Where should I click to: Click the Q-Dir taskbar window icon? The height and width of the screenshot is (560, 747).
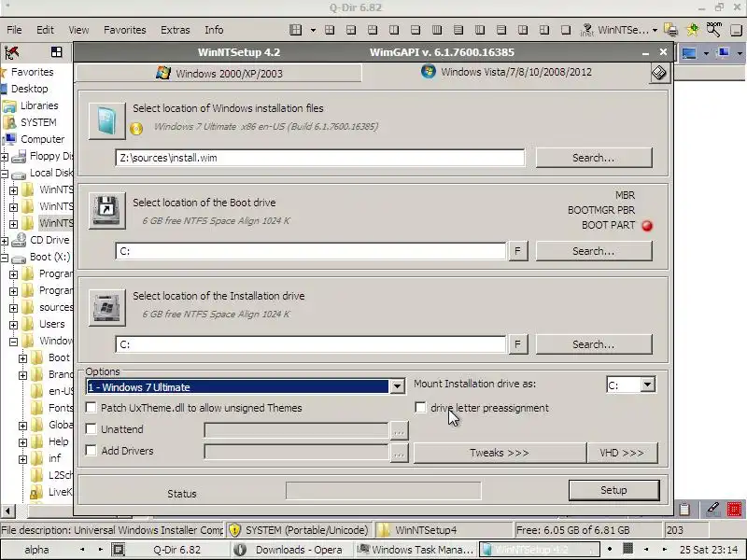pyautogui.click(x=119, y=550)
